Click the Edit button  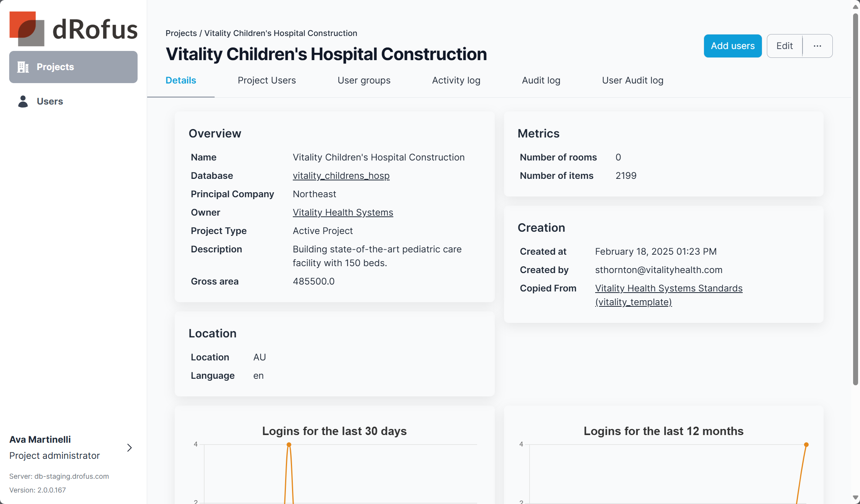(x=785, y=46)
